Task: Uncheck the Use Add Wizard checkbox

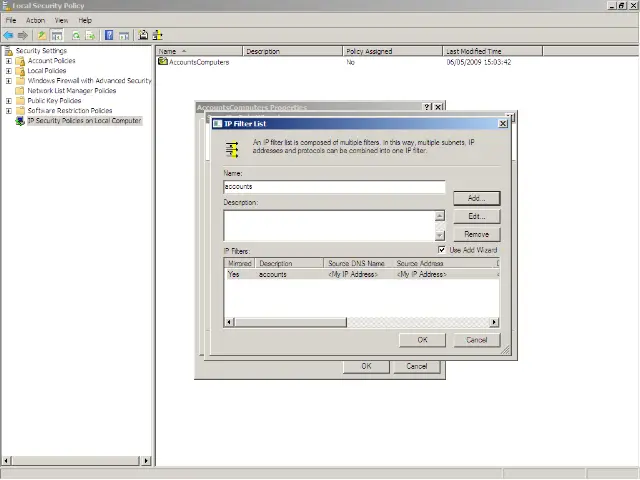Action: [442, 250]
